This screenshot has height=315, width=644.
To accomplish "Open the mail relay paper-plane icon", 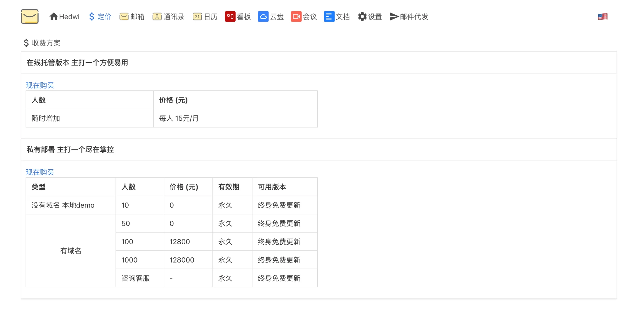I will pyautogui.click(x=394, y=17).
